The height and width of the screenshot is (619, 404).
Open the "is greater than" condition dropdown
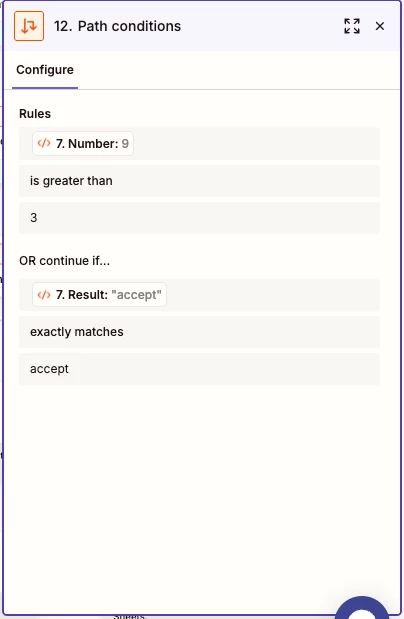pyautogui.click(x=199, y=181)
